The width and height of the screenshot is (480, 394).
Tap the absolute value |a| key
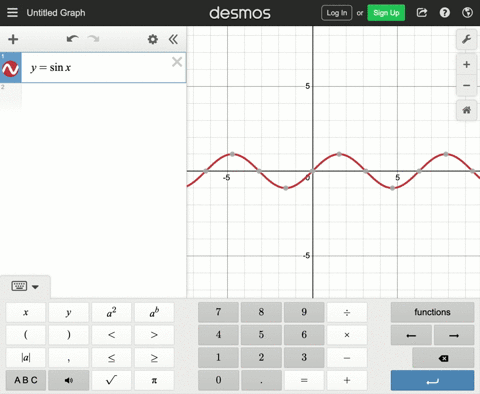(26, 358)
